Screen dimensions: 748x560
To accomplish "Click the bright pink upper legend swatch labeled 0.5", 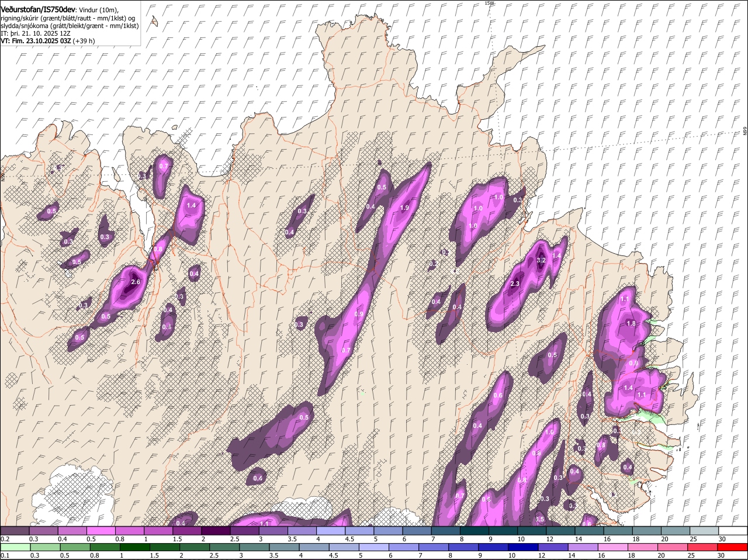I will click(101, 531).
